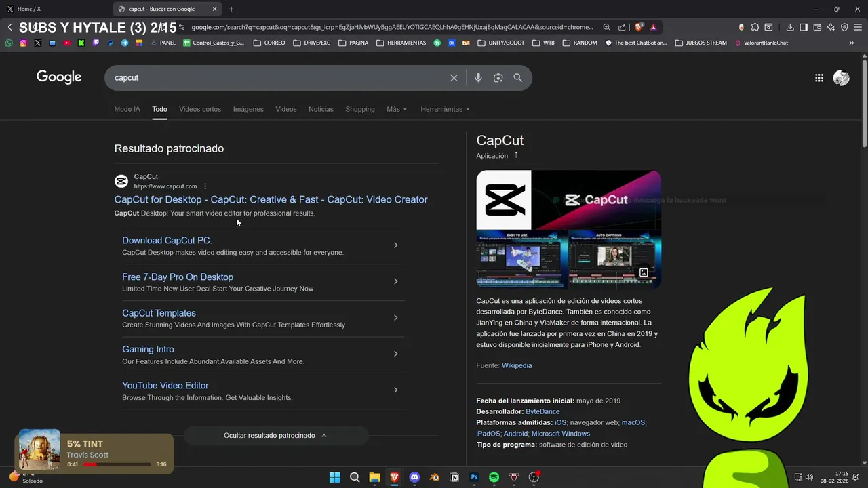Viewport: 868px width, 488px height.
Task: Open the Leo AI sparkle icon
Action: click(x=831, y=27)
